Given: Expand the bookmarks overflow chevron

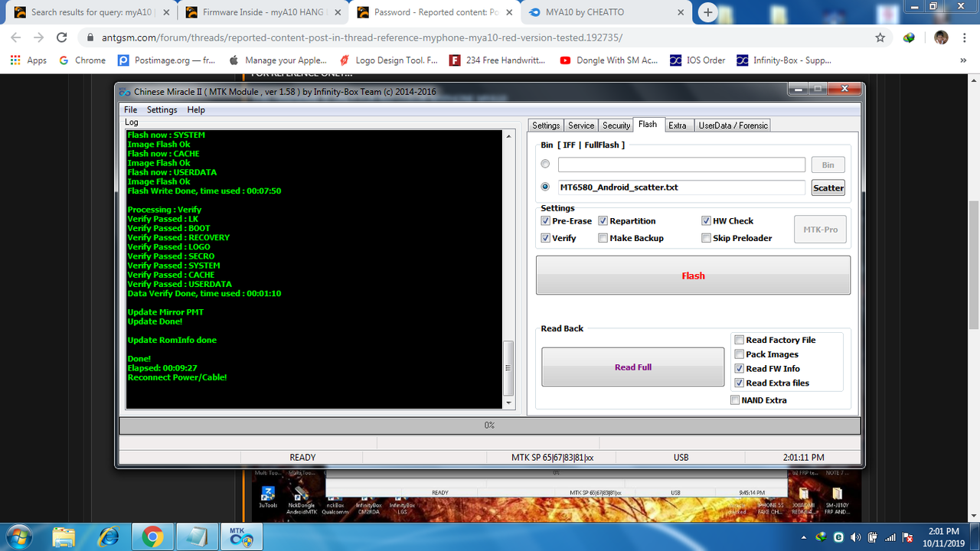Looking at the screenshot, I should coord(965,60).
